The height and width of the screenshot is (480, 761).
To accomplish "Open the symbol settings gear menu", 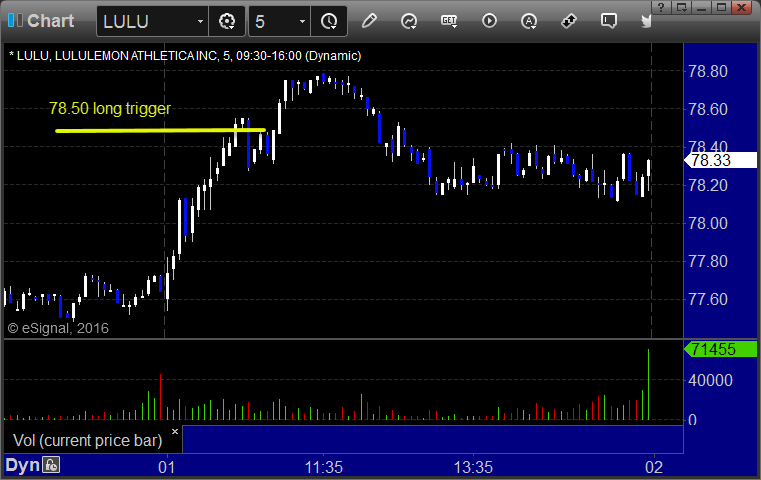I will pos(227,21).
